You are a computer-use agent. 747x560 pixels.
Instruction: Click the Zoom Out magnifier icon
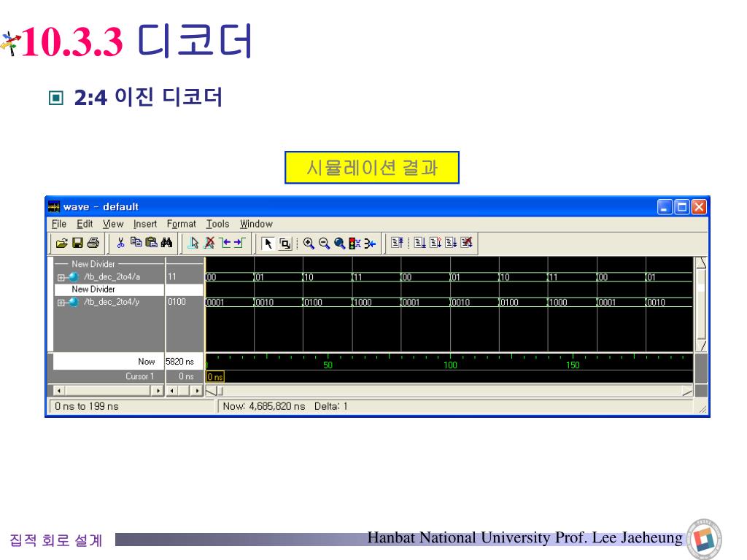(x=324, y=244)
